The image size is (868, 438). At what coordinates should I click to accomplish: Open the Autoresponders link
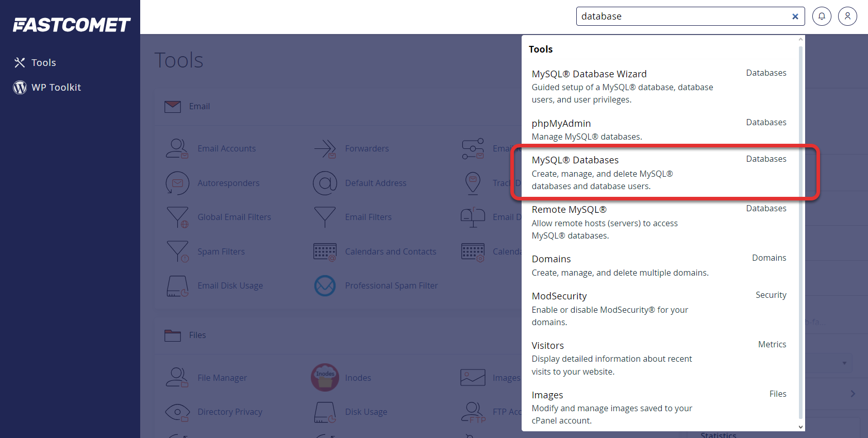tap(228, 183)
